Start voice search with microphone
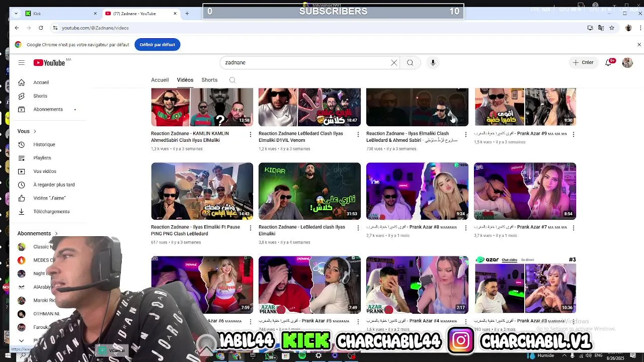 (433, 62)
